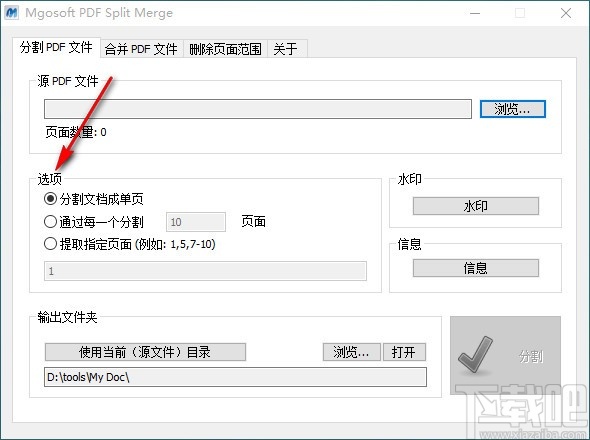Click 使用当前（源文件）目录 button

[145, 352]
